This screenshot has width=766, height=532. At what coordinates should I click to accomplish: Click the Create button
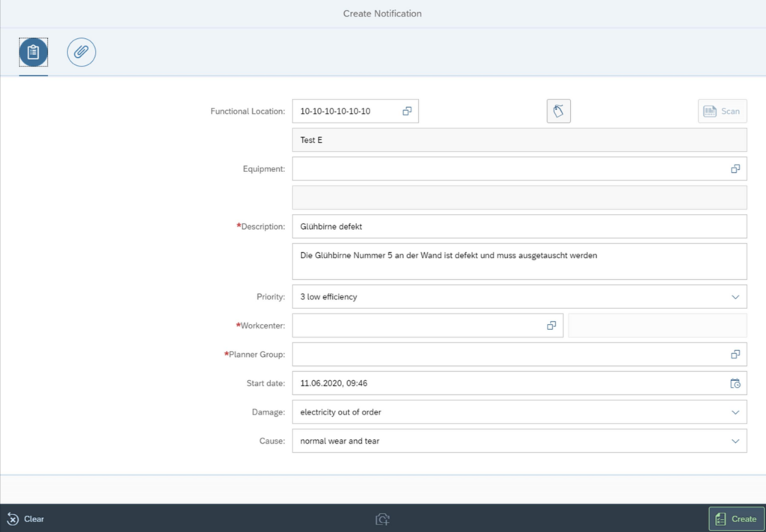[735, 519]
